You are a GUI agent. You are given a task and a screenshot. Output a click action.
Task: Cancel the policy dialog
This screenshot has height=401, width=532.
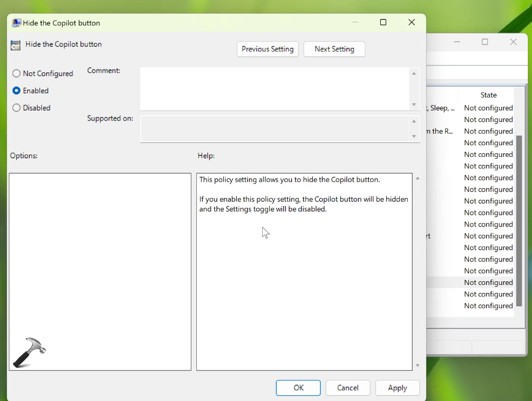(348, 388)
